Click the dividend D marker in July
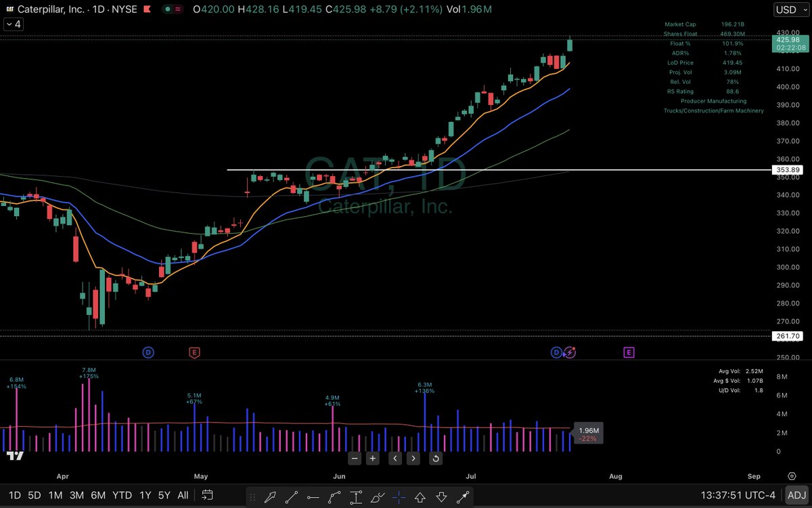The height and width of the screenshot is (508, 812). point(556,352)
